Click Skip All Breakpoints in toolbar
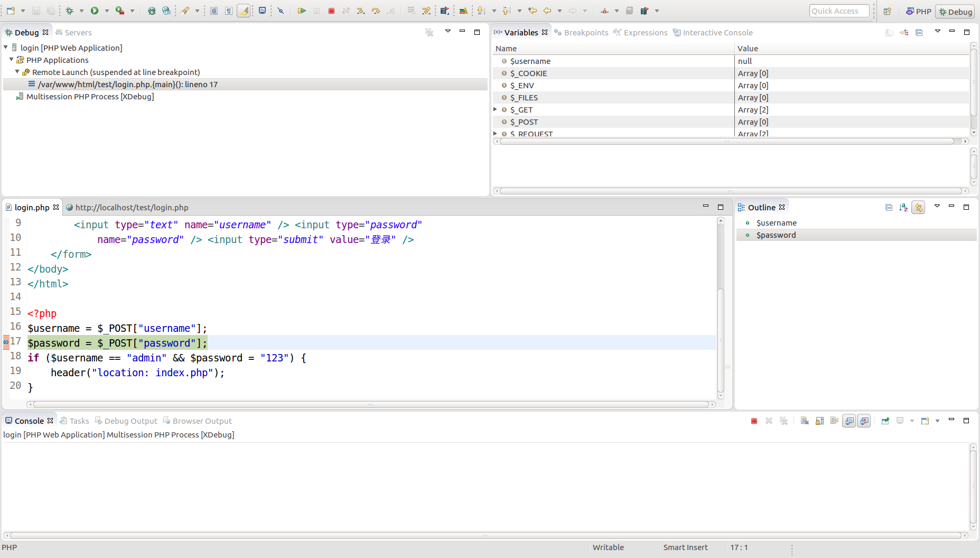 pyautogui.click(x=281, y=11)
